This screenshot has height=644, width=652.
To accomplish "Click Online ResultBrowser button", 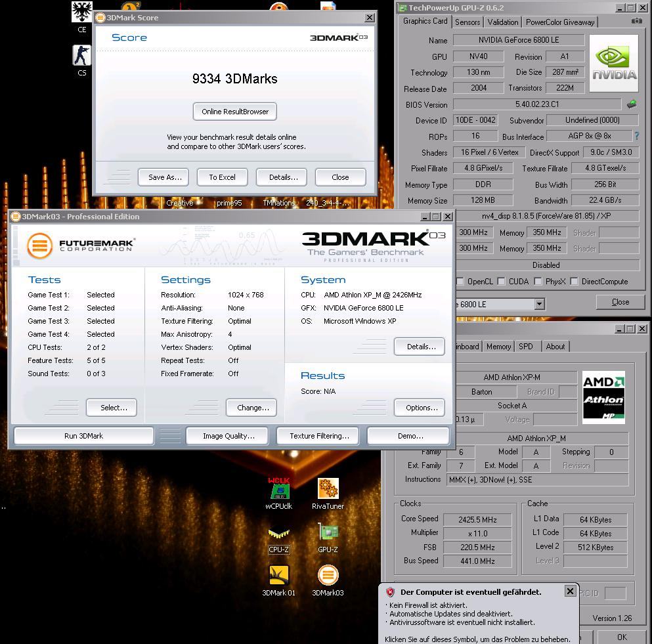I will click(x=235, y=112).
